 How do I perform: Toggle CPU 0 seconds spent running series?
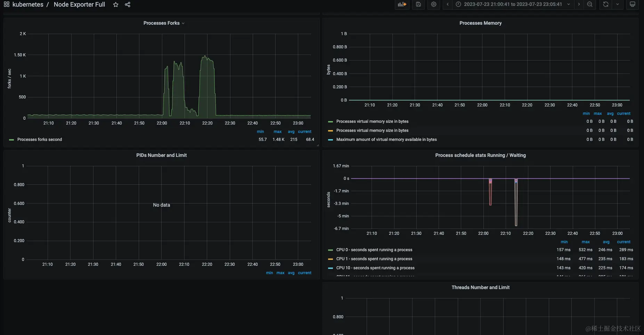374,250
